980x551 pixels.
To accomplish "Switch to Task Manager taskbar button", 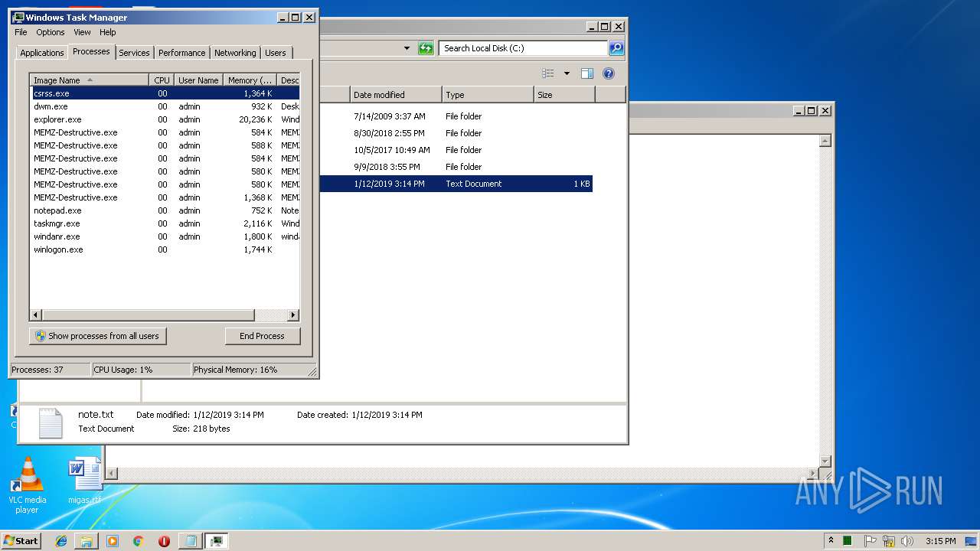I will [217, 541].
